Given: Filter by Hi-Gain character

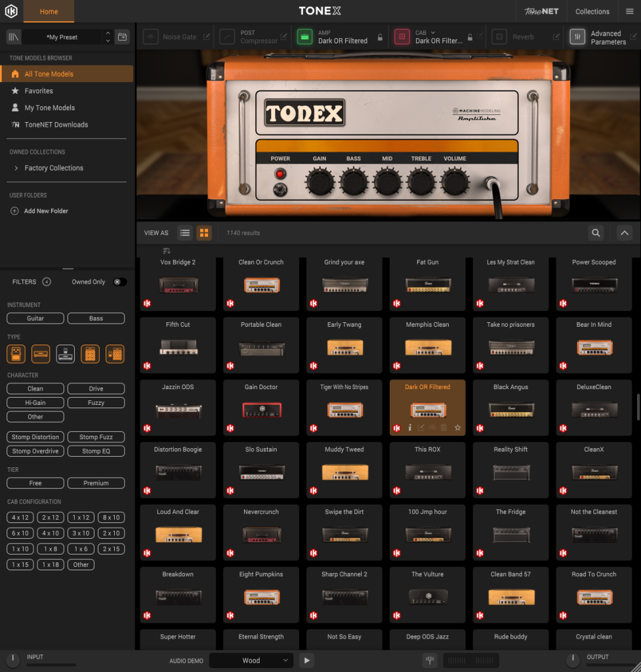Looking at the screenshot, I should 35,402.
